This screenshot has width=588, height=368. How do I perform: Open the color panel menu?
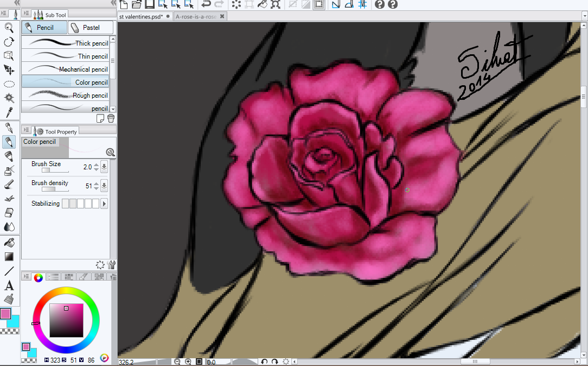point(26,276)
